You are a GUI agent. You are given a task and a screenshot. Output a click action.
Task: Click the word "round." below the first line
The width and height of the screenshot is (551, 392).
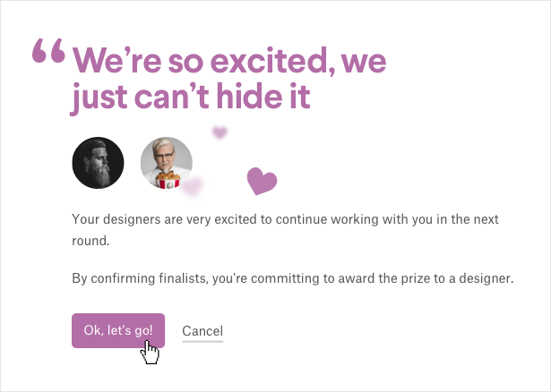pos(91,241)
